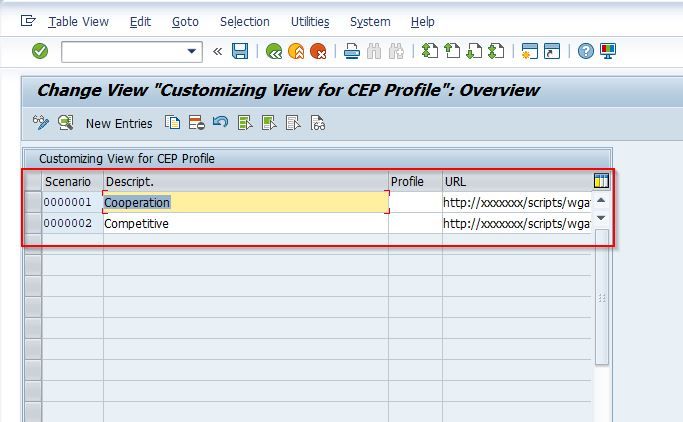Click the Descript. column header
This screenshot has height=422, width=683.
pos(246,181)
